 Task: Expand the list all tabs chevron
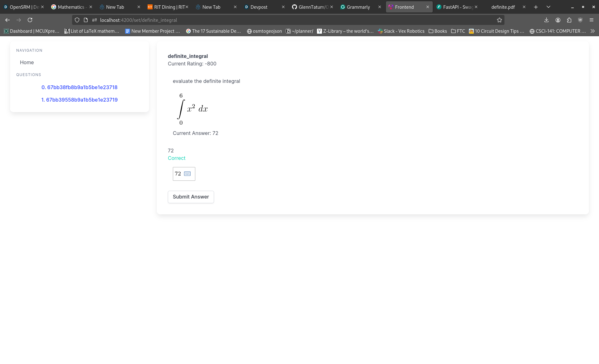pyautogui.click(x=548, y=7)
